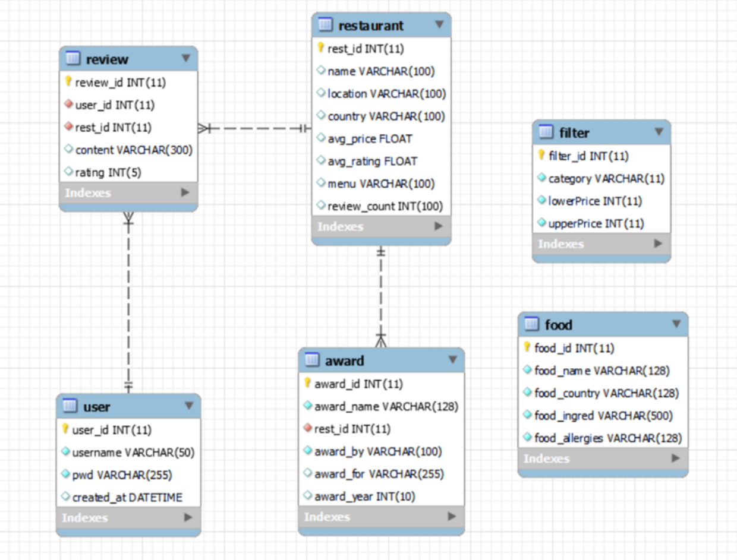The image size is (737, 560).
Task: Click the award rest_id foreign key diamond
Action: point(307,428)
